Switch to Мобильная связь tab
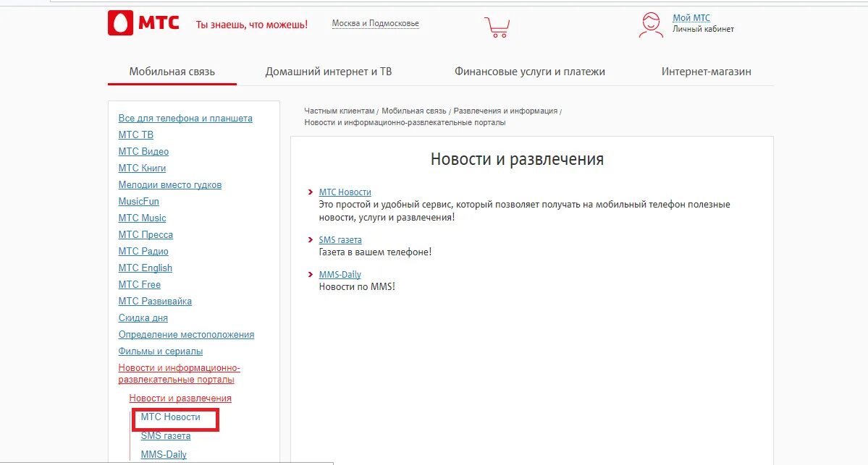The width and height of the screenshot is (868, 465). click(x=172, y=72)
